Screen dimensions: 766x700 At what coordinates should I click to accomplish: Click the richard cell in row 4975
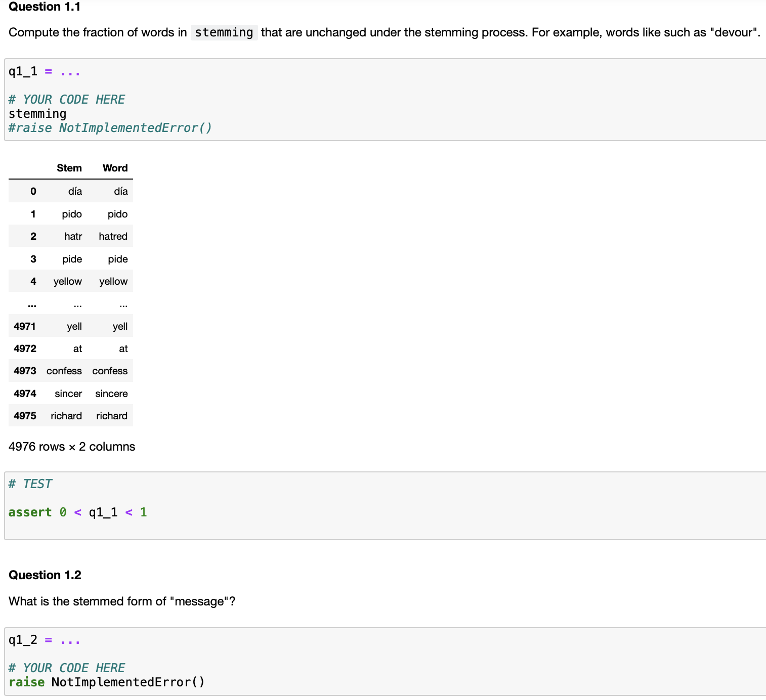(x=111, y=415)
